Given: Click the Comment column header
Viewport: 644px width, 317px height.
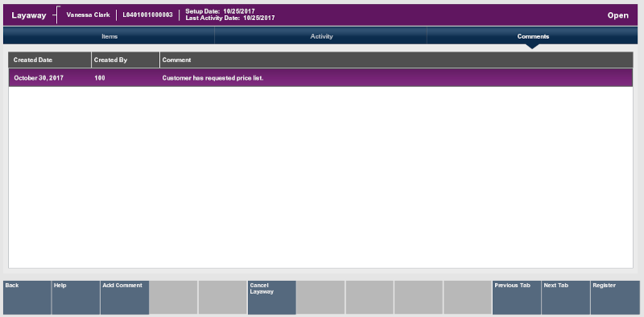Looking at the screenshot, I should 396,60.
